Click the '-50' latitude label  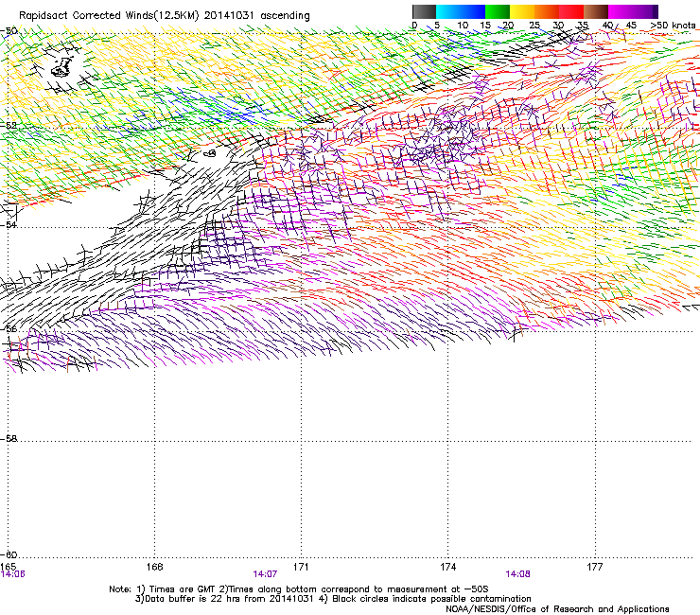click(9, 31)
